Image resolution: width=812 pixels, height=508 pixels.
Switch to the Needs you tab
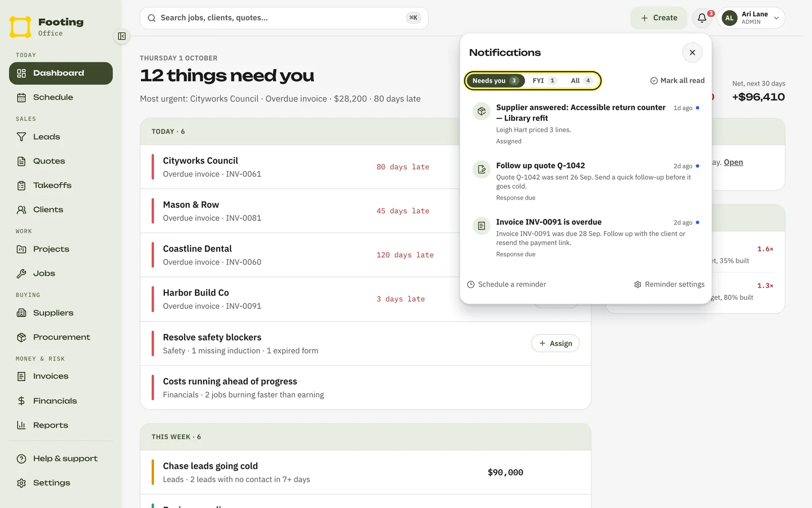point(495,81)
